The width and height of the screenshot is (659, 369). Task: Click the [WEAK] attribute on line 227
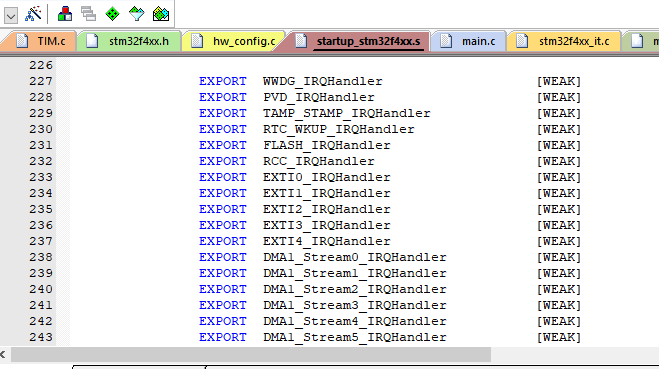(559, 81)
